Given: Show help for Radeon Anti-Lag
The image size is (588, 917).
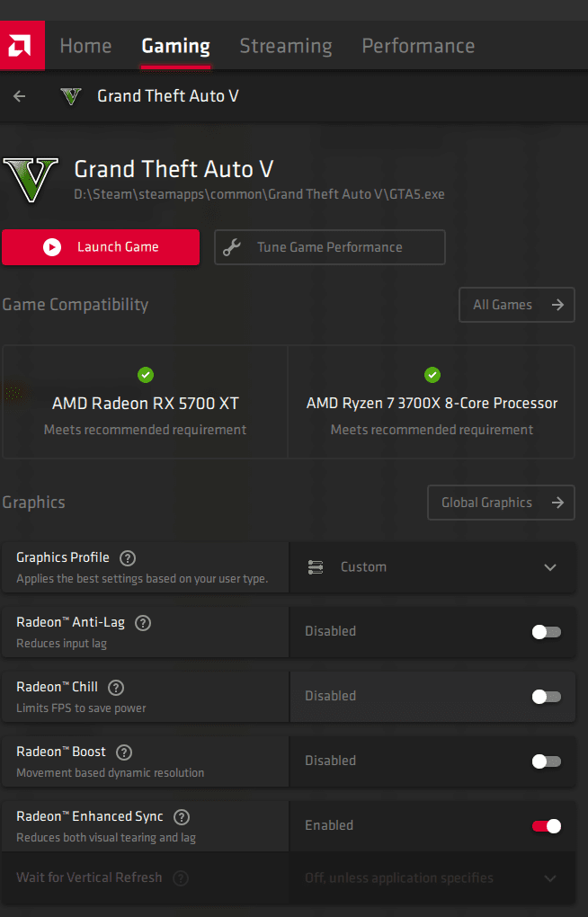Looking at the screenshot, I should click(143, 622).
